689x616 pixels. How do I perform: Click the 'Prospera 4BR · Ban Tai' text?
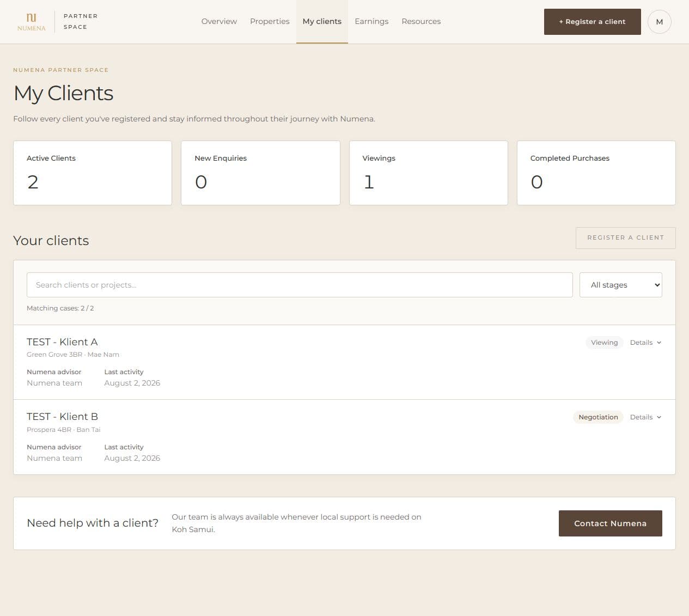64,430
